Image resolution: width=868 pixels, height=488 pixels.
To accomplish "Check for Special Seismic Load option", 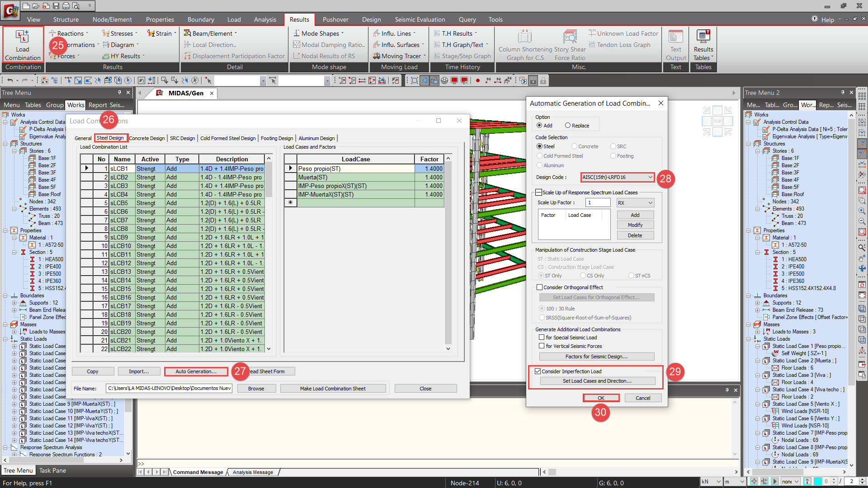I will [542, 338].
